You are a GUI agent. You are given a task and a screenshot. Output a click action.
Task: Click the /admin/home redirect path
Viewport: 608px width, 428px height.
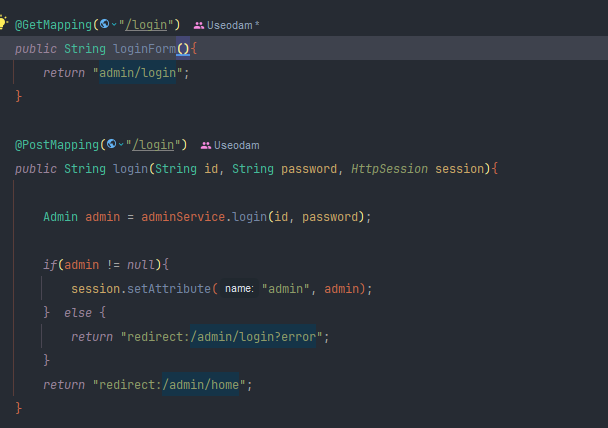pos(200,385)
